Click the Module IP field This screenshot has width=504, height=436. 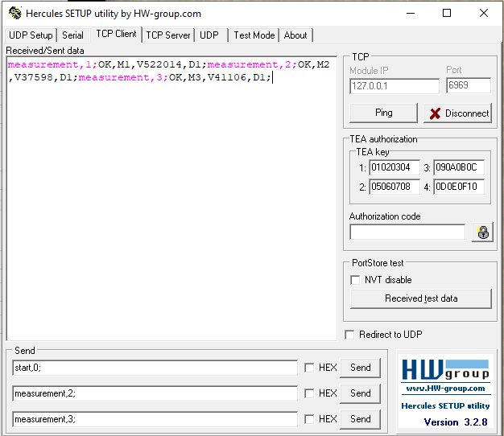[395, 86]
